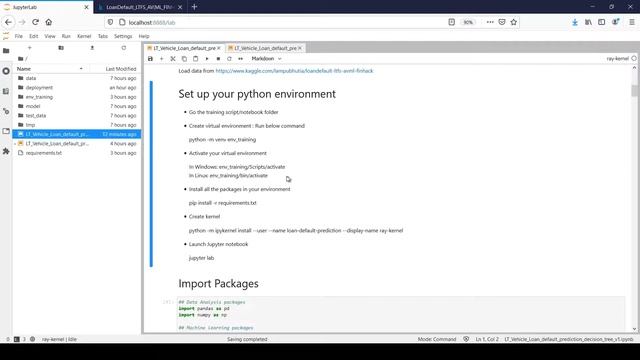
Task: Restart kernel and run all cells icon
Action: [240, 59]
